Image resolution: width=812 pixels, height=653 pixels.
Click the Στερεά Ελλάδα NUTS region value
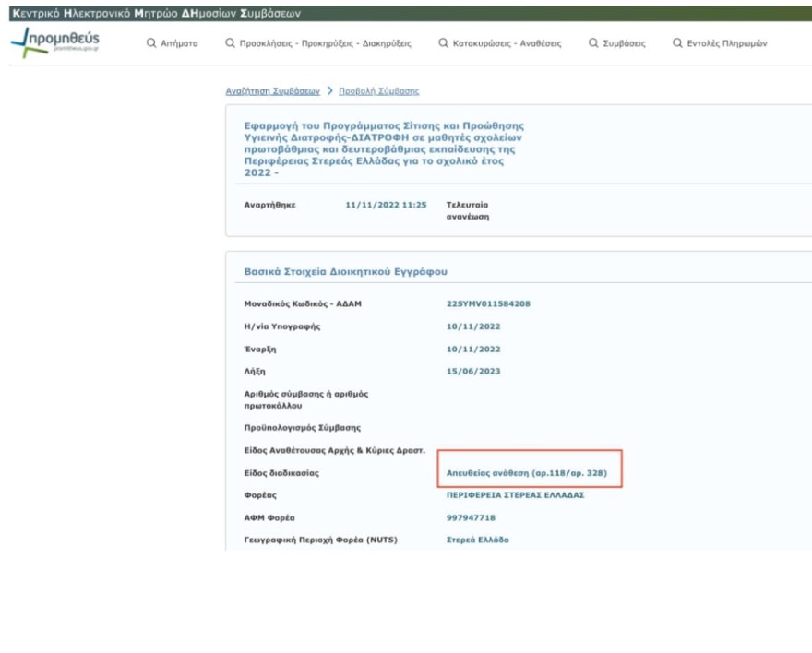coord(477,540)
